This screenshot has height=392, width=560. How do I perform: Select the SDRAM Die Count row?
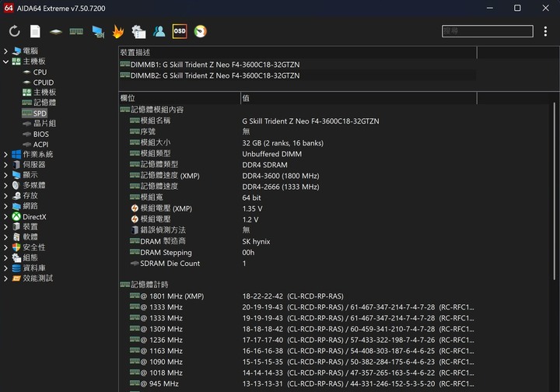(x=297, y=264)
